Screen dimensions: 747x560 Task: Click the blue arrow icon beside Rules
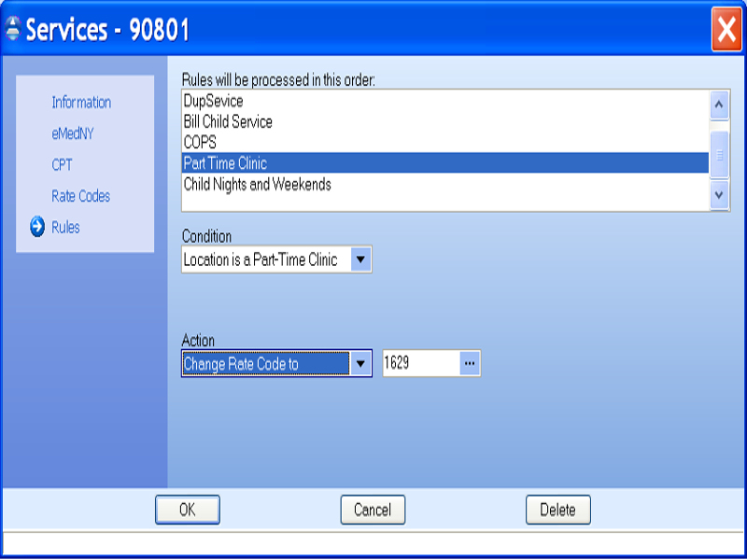pyautogui.click(x=37, y=227)
